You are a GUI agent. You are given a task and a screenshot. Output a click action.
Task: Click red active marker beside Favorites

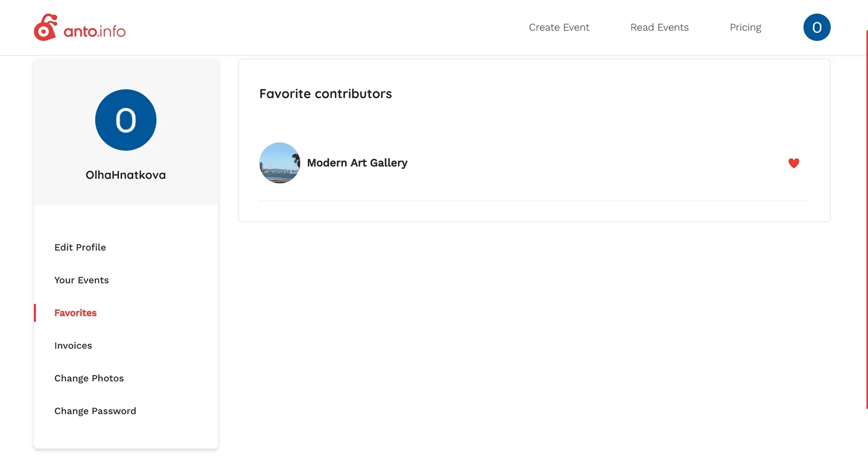(35, 313)
